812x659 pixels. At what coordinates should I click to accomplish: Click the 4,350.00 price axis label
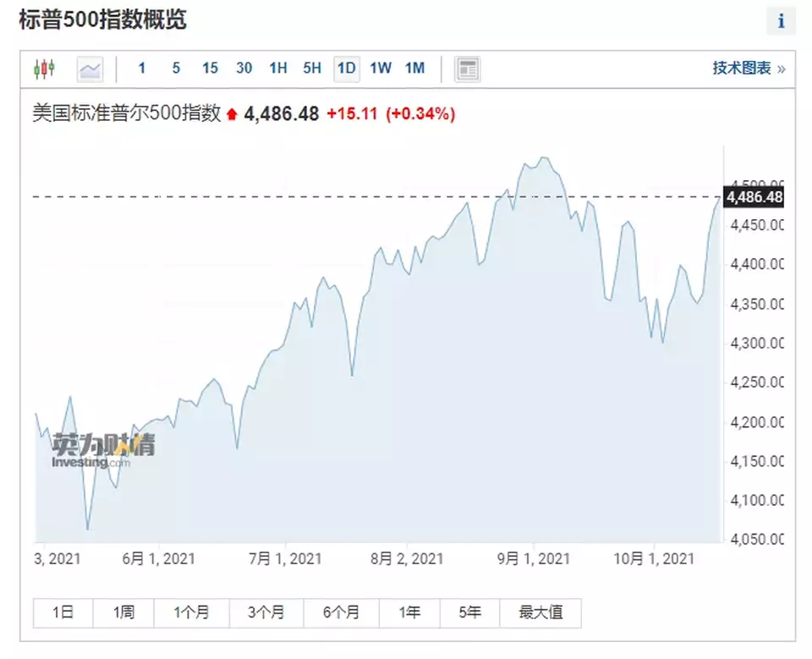point(756,304)
